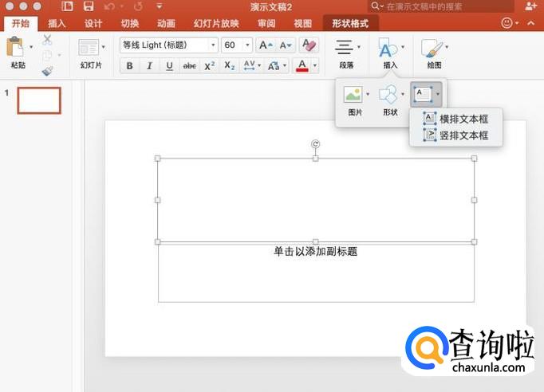Click the Redo arrow icon
Image resolution: width=544 pixels, height=392 pixels.
(x=138, y=6)
